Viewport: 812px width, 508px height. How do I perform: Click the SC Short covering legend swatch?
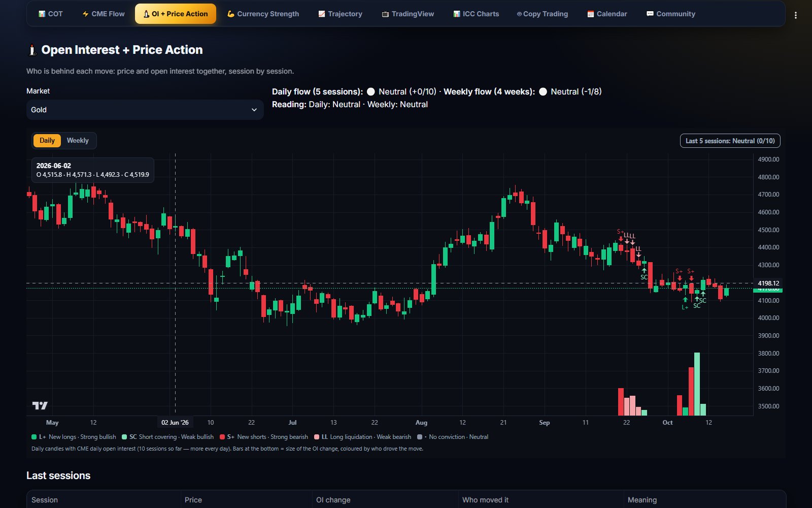click(x=124, y=437)
